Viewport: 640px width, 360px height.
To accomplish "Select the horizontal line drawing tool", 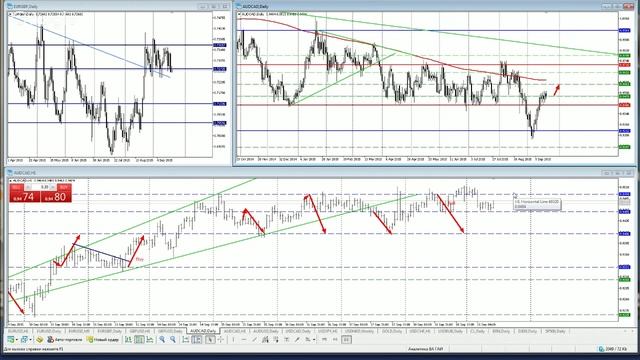I will [x=244, y=340].
